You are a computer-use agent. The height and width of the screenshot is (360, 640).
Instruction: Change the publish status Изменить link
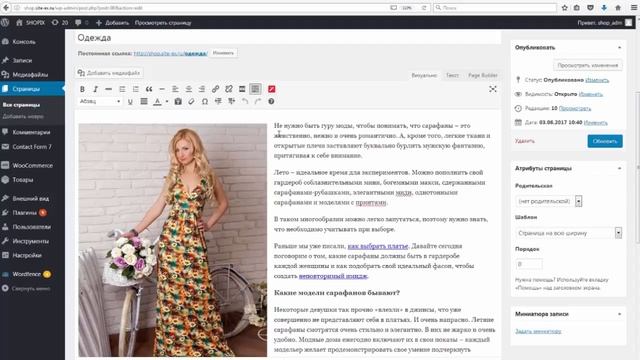pos(597,80)
